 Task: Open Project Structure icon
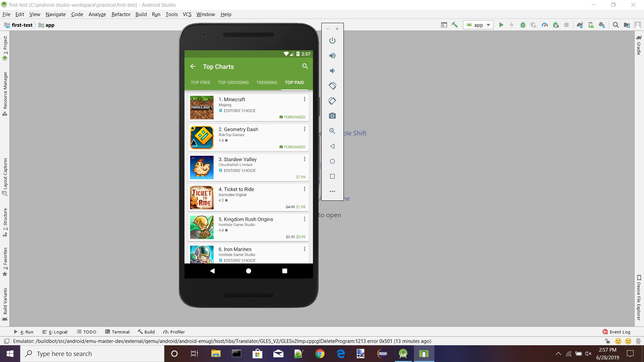point(627,25)
